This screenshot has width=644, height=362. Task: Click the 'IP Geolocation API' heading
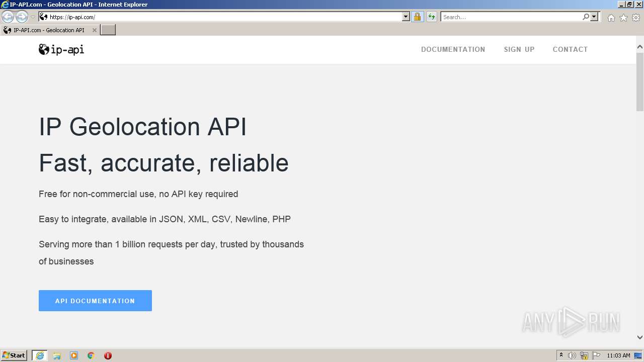pos(142,127)
